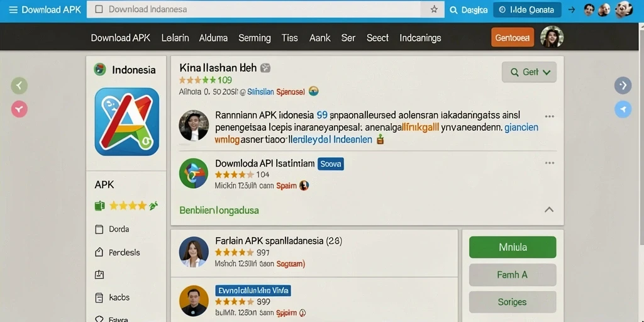Click the gianclen link

[521, 128]
